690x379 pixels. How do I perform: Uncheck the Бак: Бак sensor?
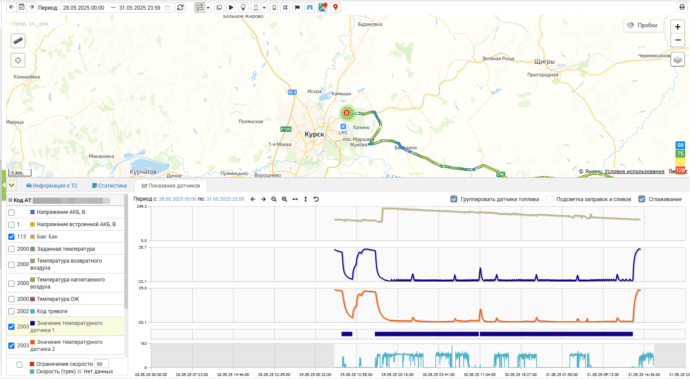(x=11, y=237)
